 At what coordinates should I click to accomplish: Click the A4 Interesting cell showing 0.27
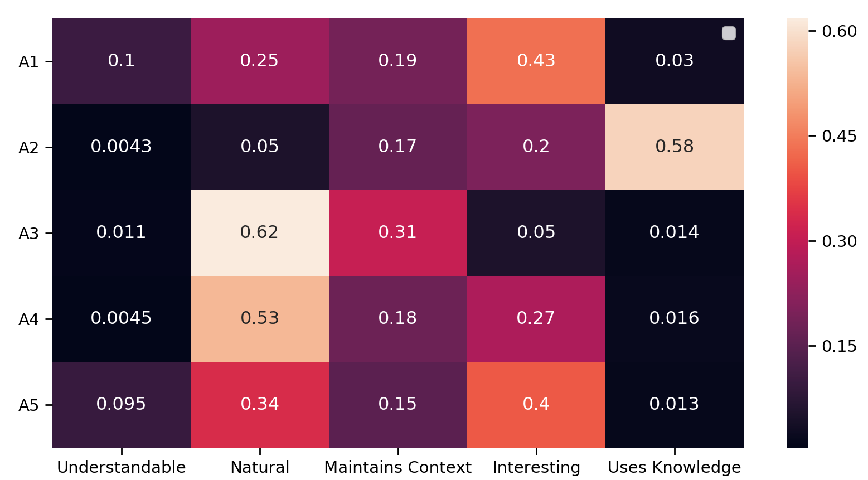click(x=536, y=318)
